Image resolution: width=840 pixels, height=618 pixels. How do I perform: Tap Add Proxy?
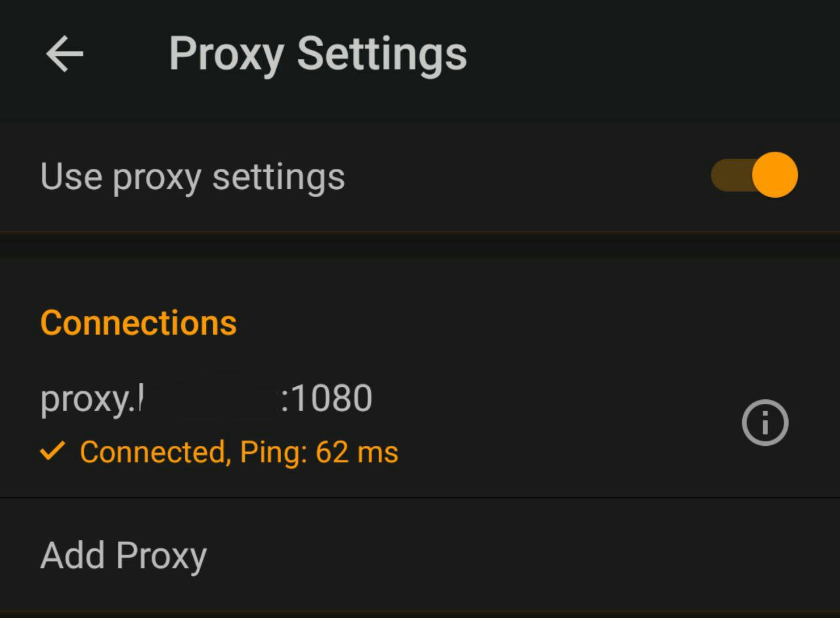tap(123, 556)
